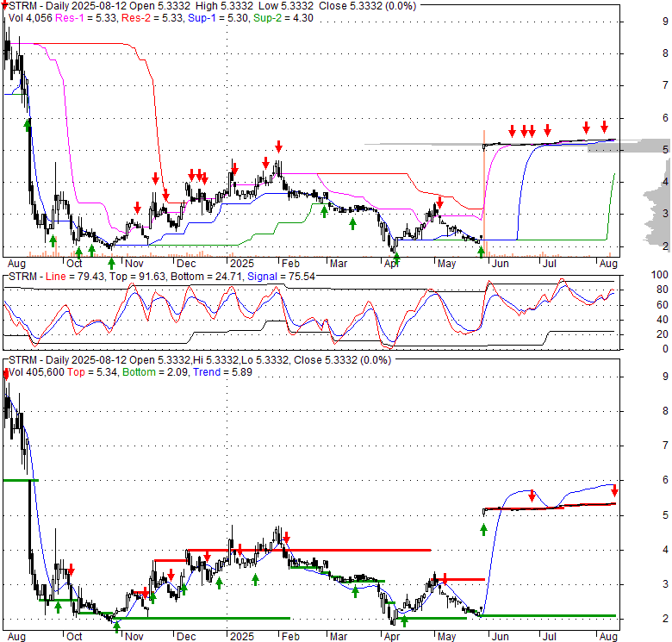Click the red arrow at the trend line's August end
The width and height of the screenshot is (672, 642).
click(614, 491)
